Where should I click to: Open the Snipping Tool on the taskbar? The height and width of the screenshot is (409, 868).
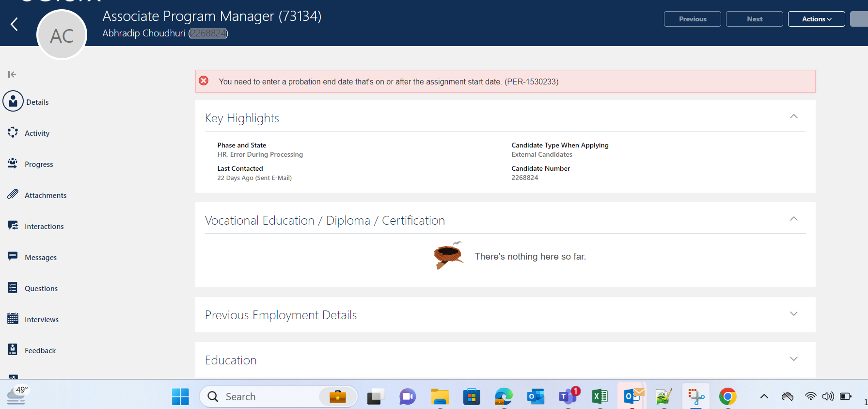pyautogui.click(x=696, y=396)
